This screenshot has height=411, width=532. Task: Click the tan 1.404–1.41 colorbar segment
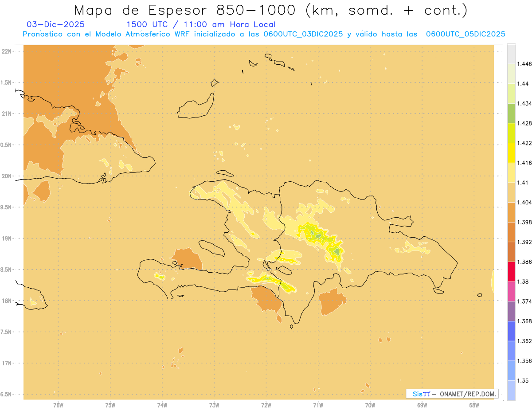point(511,192)
